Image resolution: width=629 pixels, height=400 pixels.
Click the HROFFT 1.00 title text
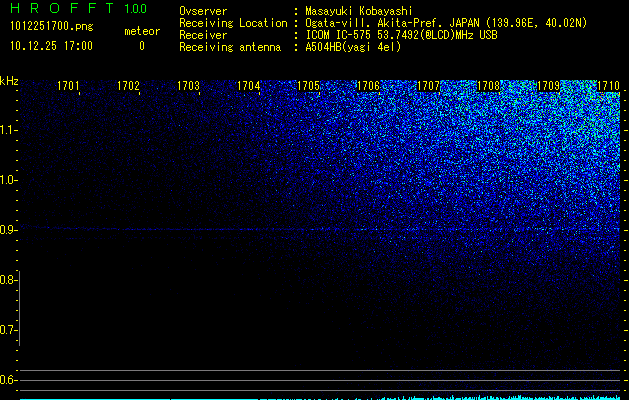[x=79, y=8]
